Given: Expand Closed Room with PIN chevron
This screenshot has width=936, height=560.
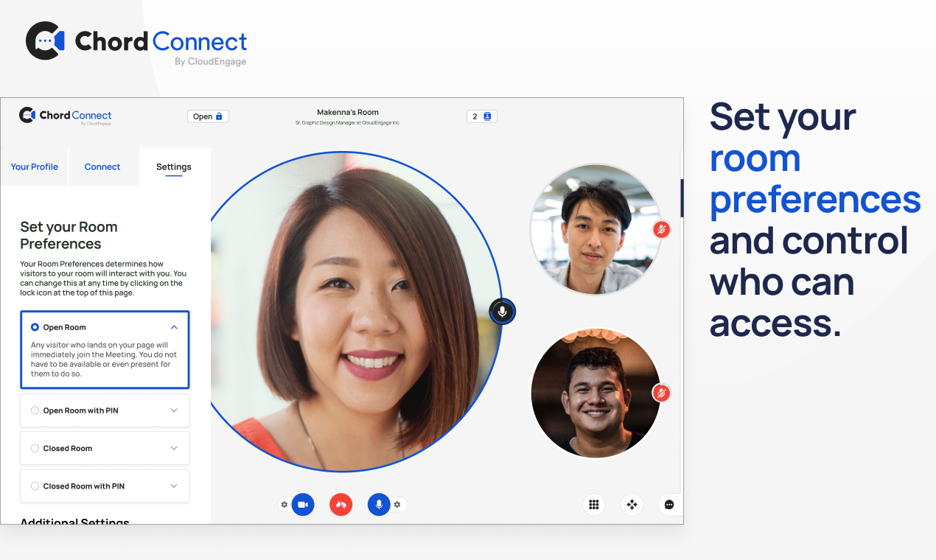Looking at the screenshot, I should point(174,486).
